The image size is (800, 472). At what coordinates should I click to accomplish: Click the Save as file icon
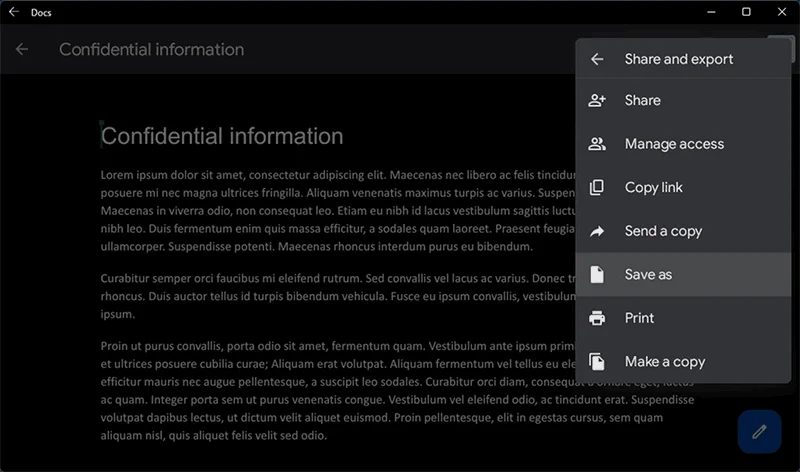596,275
